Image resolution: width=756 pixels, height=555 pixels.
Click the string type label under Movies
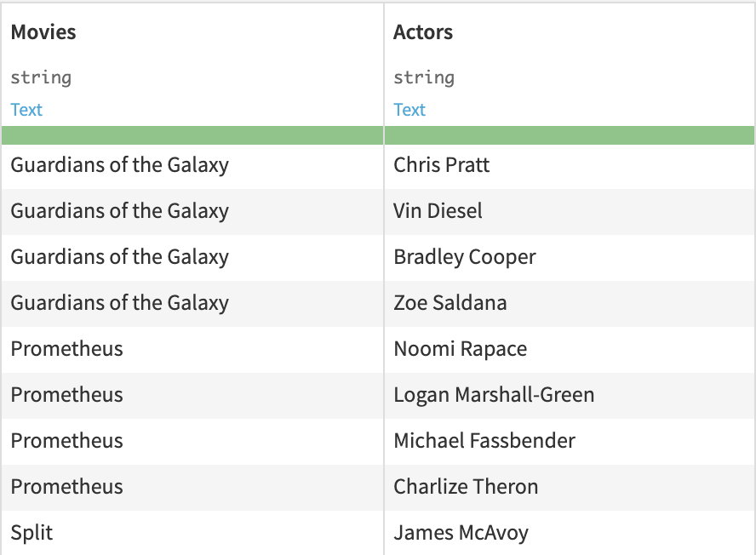pos(41,77)
